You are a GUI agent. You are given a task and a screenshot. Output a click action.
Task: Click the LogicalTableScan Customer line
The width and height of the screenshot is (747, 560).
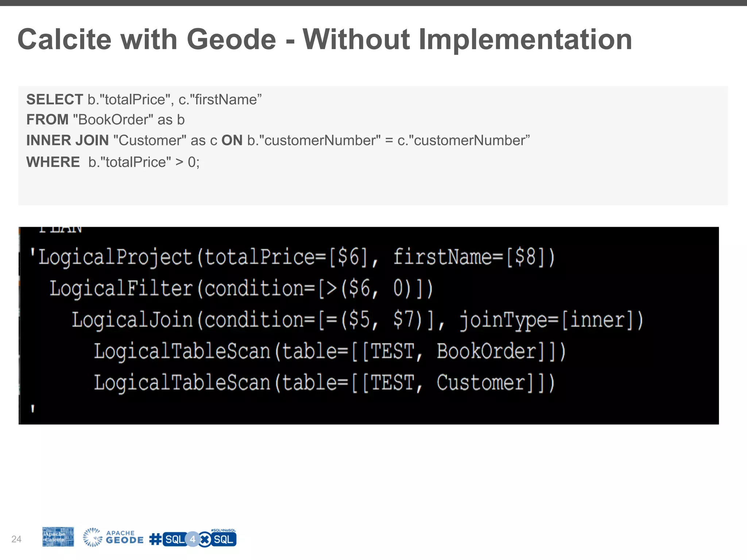click(324, 383)
